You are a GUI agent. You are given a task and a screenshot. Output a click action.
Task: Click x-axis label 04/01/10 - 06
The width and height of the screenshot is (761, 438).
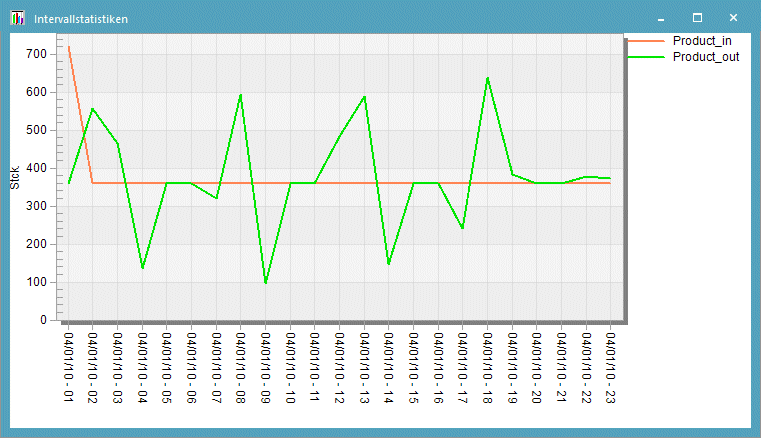point(192,368)
